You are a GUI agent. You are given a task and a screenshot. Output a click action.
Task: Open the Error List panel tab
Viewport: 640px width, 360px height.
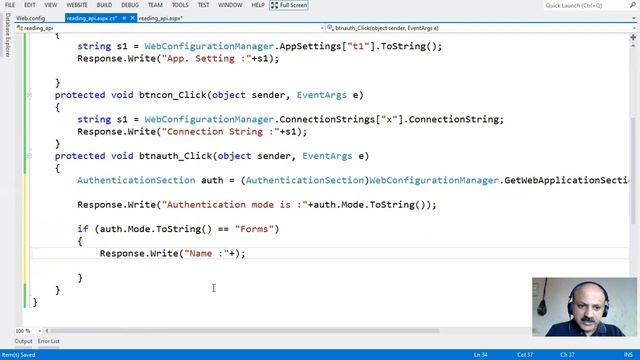[x=49, y=341]
